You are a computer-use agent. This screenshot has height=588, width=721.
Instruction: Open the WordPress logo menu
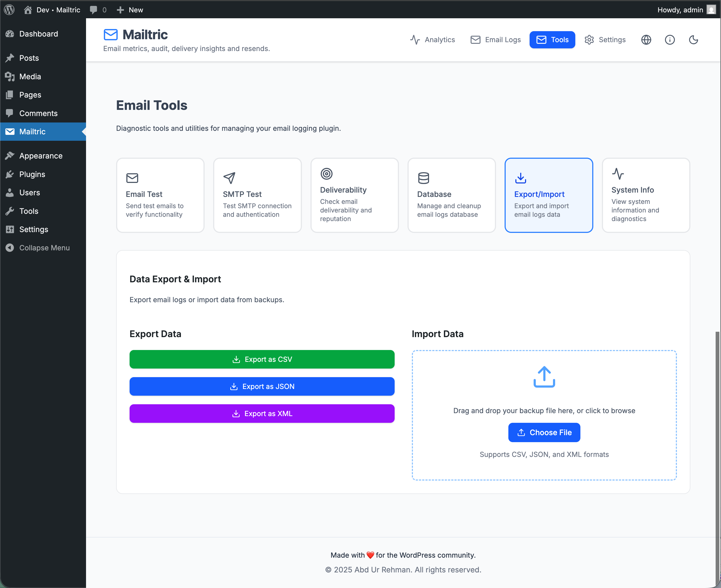point(9,9)
